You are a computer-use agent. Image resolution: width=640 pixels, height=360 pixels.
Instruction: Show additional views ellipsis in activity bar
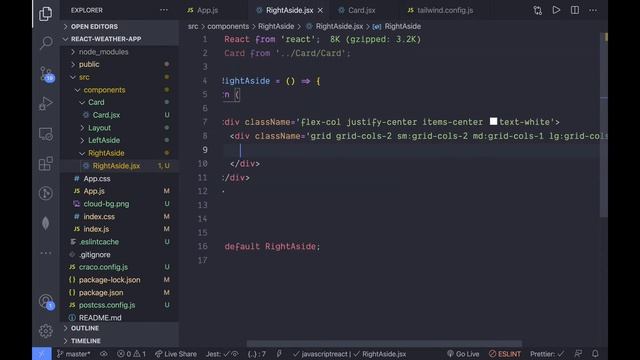[x=46, y=253]
